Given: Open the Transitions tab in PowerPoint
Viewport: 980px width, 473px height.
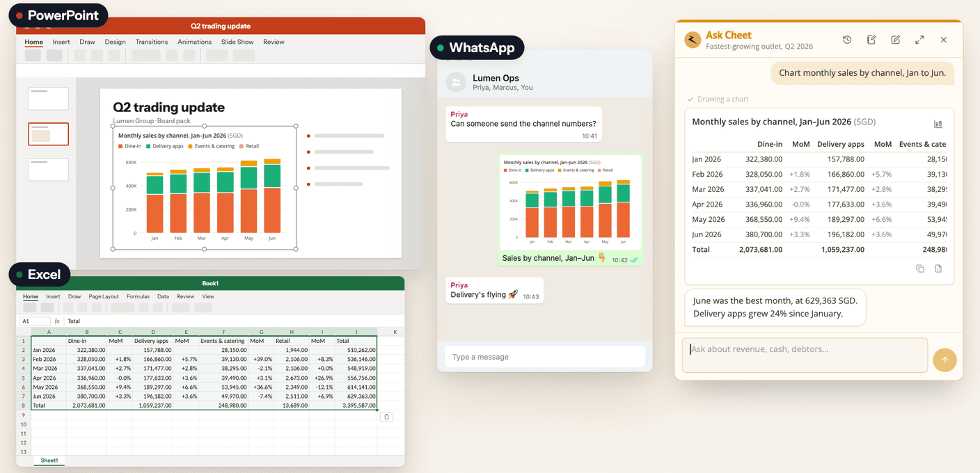Looking at the screenshot, I should click(x=152, y=42).
